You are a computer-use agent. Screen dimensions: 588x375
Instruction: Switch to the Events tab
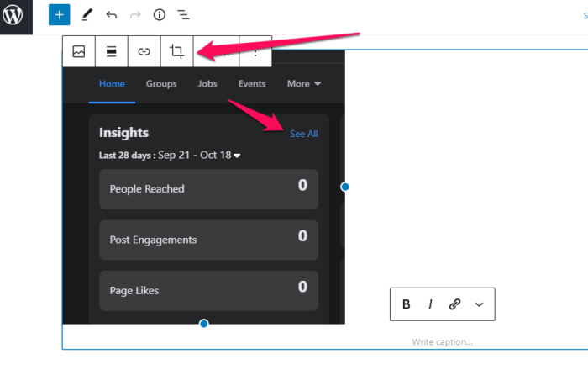(x=252, y=84)
